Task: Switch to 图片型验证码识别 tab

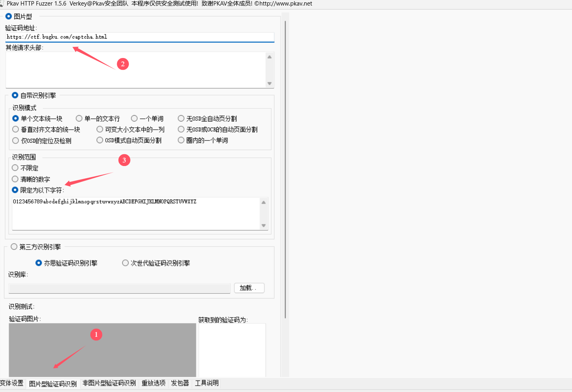Action: coord(53,384)
